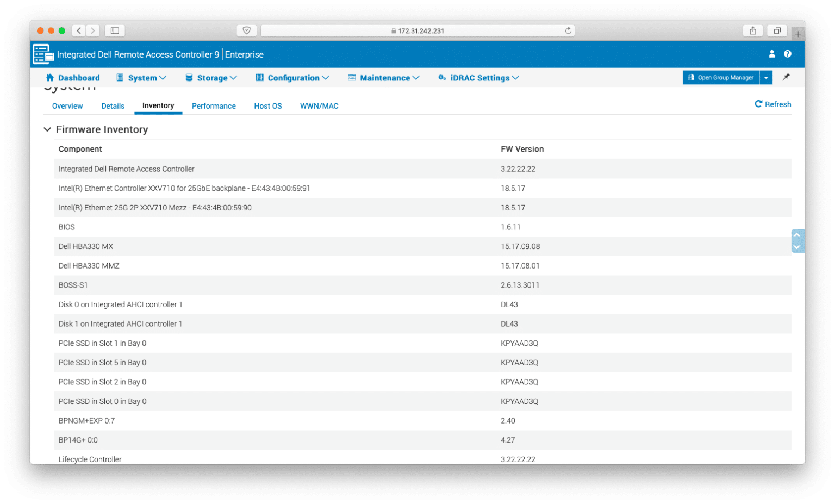The width and height of the screenshot is (835, 504).
Task: Click firmware version 15.17.08.01
Action: coord(520,266)
